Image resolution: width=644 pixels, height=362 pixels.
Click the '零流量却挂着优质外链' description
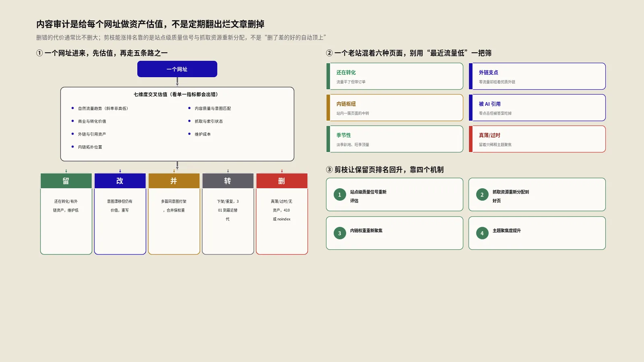(x=497, y=82)
